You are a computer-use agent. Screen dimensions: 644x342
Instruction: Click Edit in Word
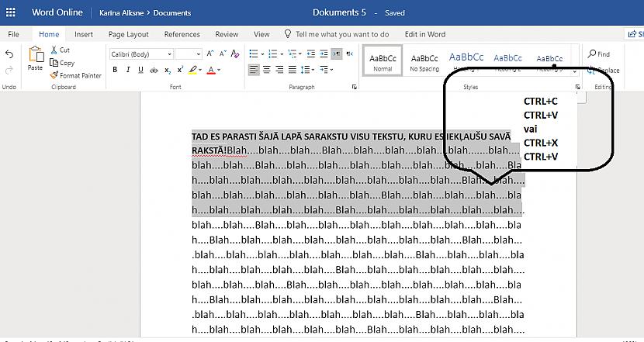425,34
